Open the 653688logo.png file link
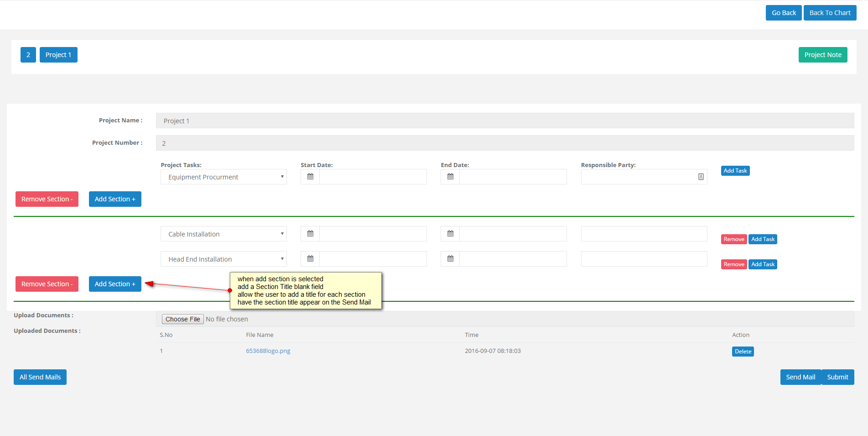The height and width of the screenshot is (436, 868). (x=268, y=351)
